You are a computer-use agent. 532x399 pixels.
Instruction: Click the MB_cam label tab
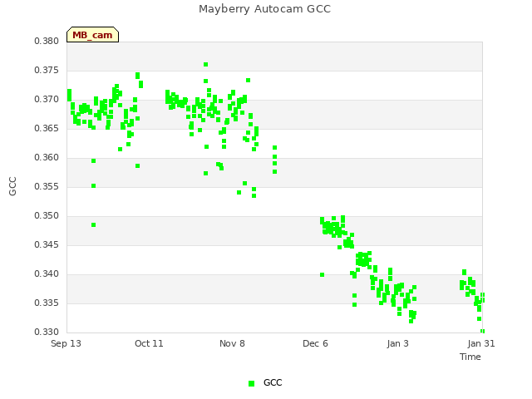[x=92, y=35]
